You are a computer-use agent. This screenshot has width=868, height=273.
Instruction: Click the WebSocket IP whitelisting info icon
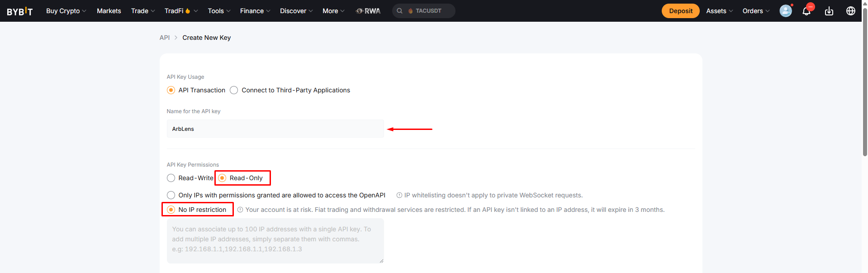pos(399,195)
